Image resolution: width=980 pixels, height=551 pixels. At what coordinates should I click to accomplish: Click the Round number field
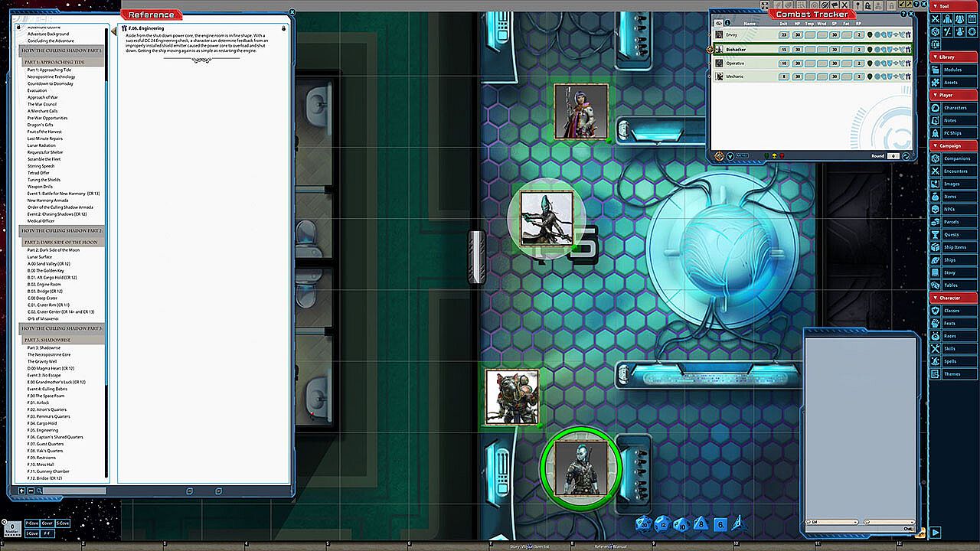coord(893,156)
